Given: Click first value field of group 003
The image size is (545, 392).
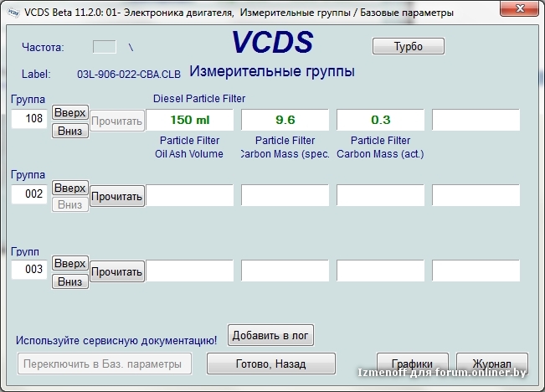Looking at the screenshot, I should [x=190, y=271].
